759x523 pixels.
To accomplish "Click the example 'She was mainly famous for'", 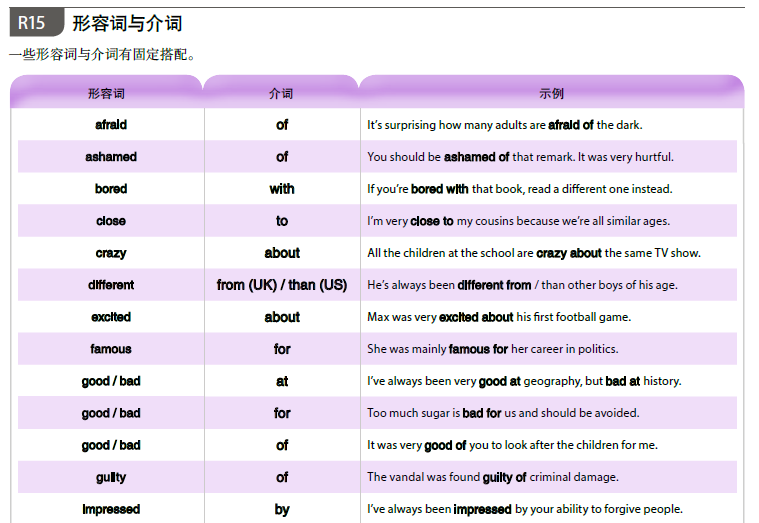I will pyautogui.click(x=493, y=349).
